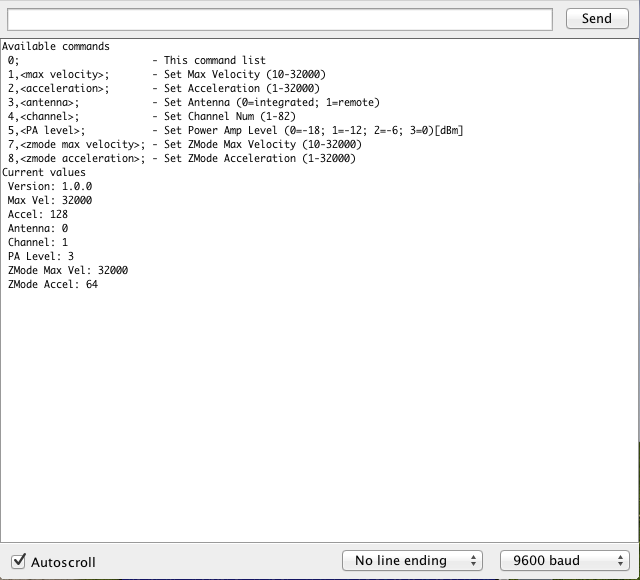Click the 'Current values' heading line

pyautogui.click(x=44, y=172)
